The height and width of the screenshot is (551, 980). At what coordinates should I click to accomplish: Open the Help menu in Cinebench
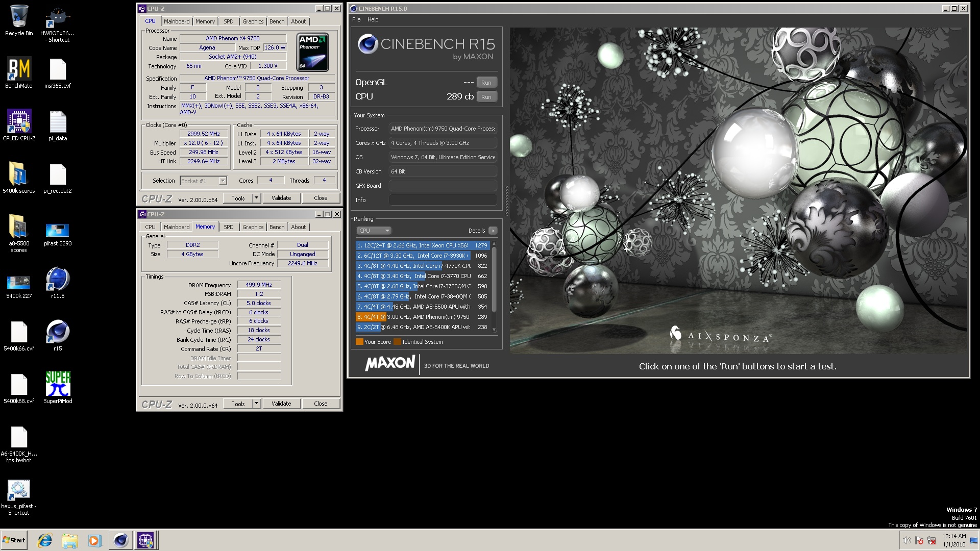(x=373, y=19)
